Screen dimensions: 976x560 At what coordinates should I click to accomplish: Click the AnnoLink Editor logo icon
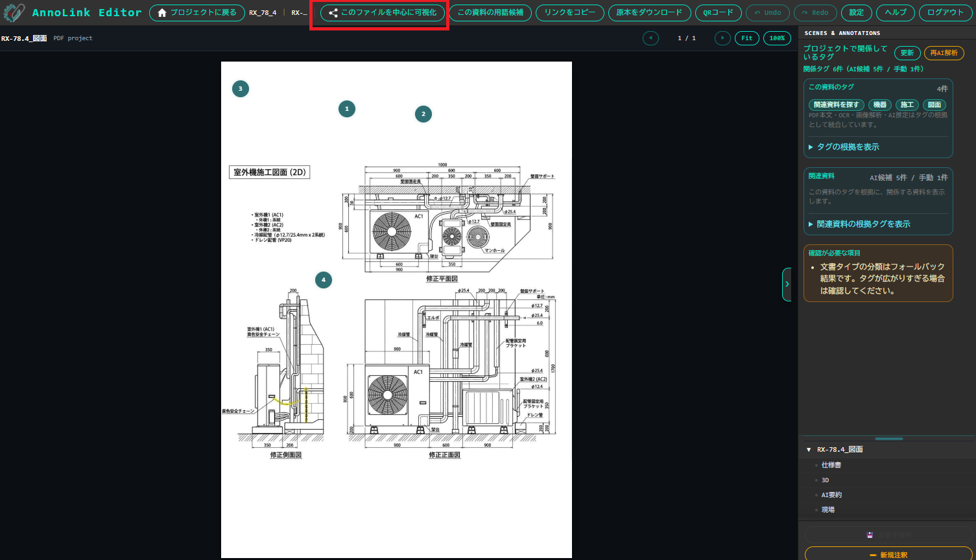(14, 13)
